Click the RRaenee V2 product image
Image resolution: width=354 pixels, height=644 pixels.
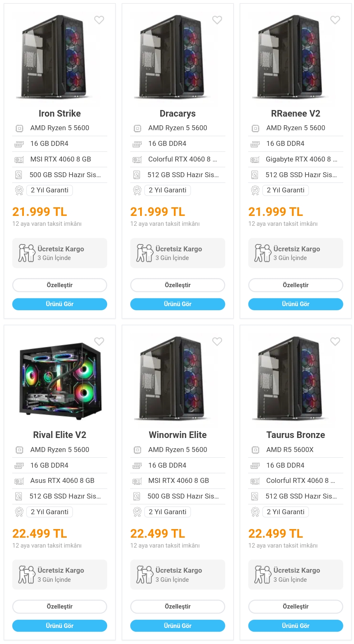point(295,58)
